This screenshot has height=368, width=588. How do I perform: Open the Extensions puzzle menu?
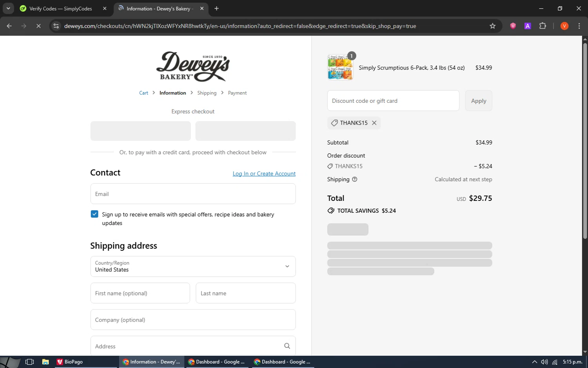click(543, 26)
